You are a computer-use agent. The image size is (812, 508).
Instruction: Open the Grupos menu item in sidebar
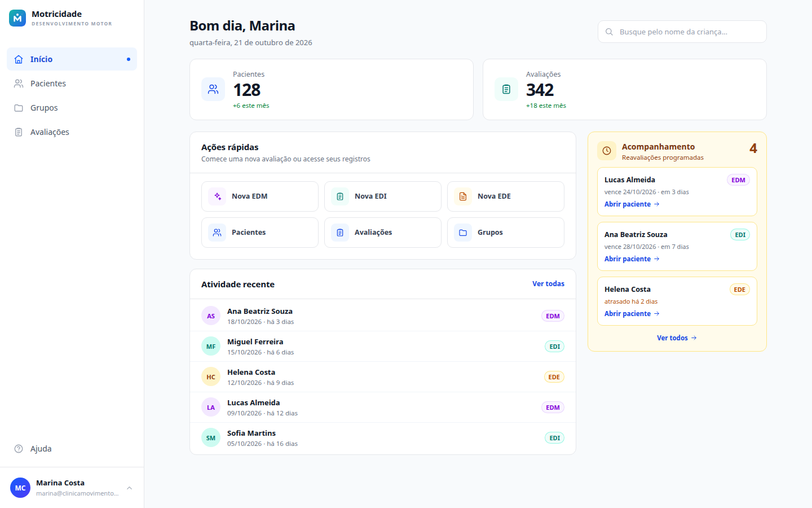[72, 108]
